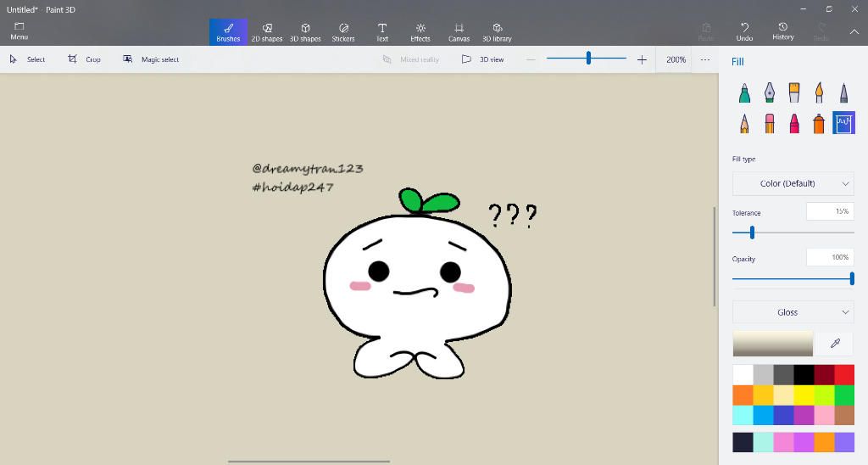Viewport: 868px width, 465px height.
Task: Open the Menu folder icon
Action: [x=19, y=31]
